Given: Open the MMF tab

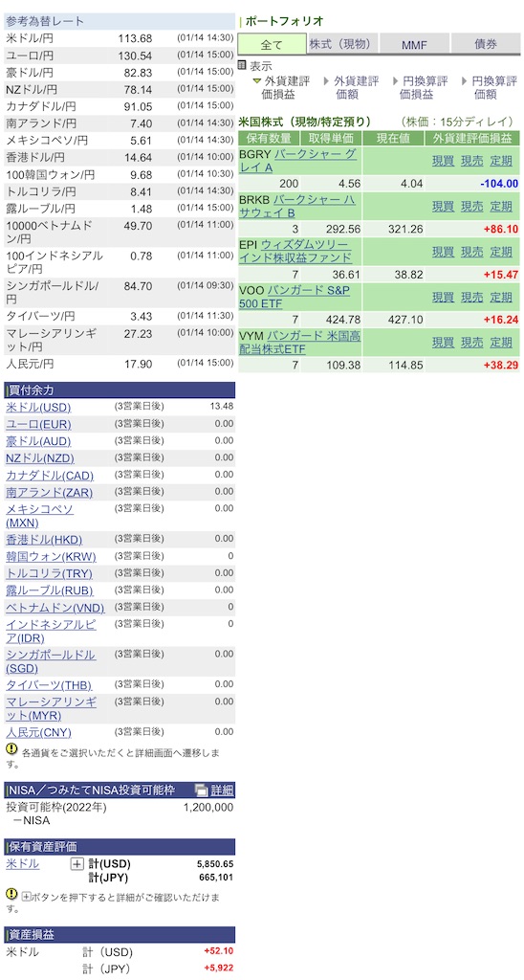Looking at the screenshot, I should tap(413, 44).
